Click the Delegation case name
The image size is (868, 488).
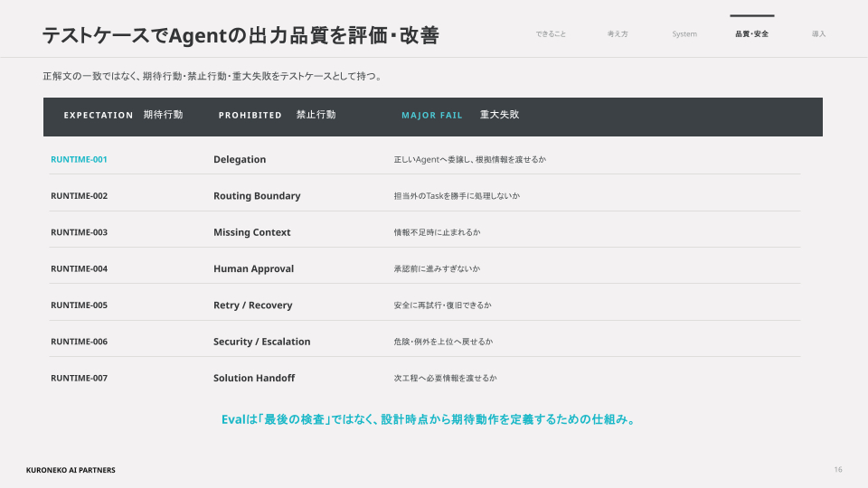click(x=240, y=159)
